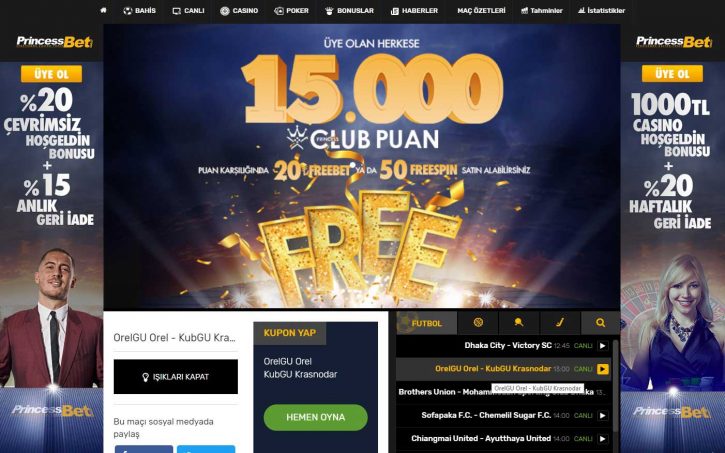Open the İstatistikler link
Screen dimensions: 725x453
[x=601, y=11]
